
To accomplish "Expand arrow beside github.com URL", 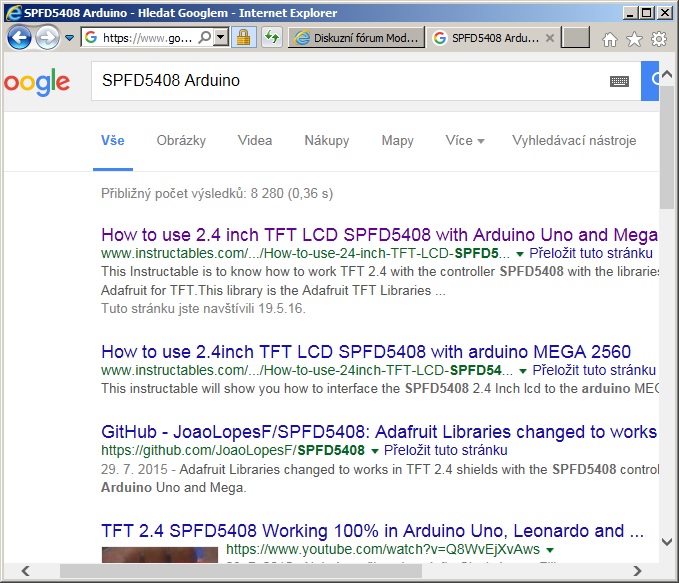I will (375, 451).
